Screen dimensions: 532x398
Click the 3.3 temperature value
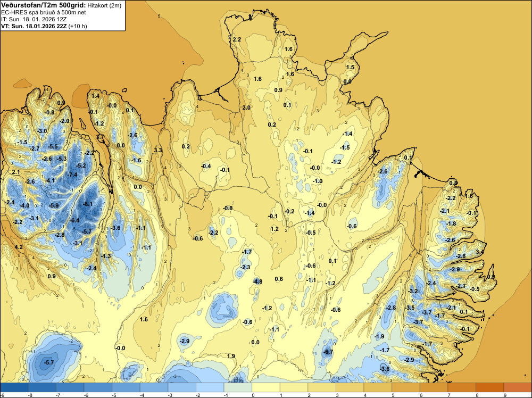(x=158, y=150)
